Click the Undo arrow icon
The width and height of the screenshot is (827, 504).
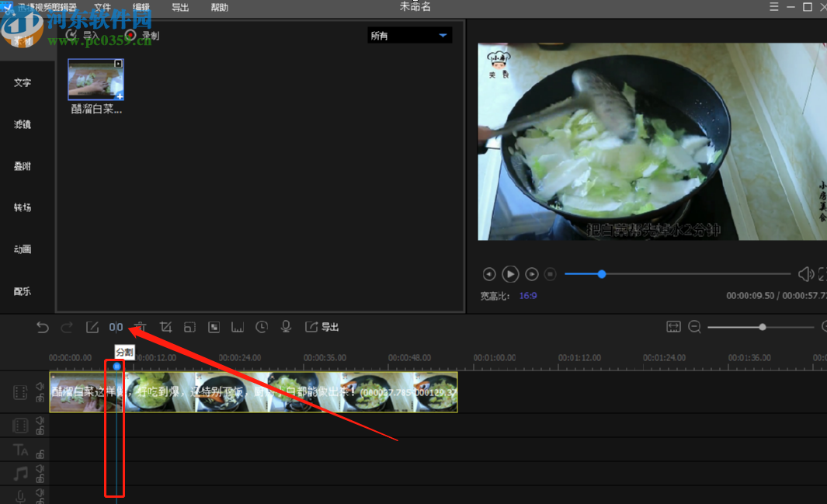43,327
